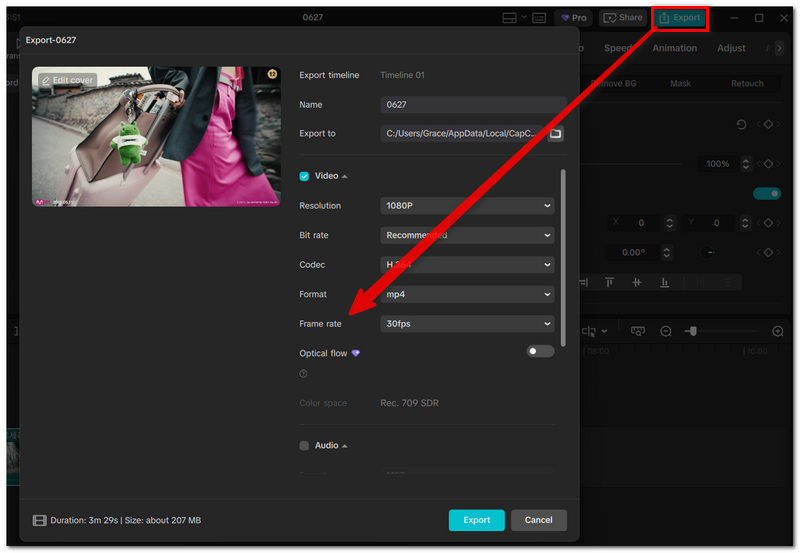This screenshot has width=800, height=553.
Task: Click the align vertical center icon
Action: point(637,282)
